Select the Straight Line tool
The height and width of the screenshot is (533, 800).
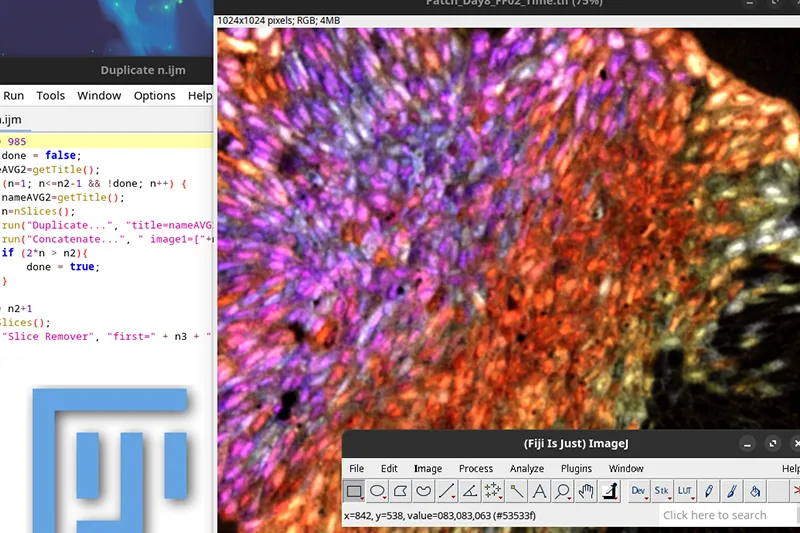click(446, 491)
